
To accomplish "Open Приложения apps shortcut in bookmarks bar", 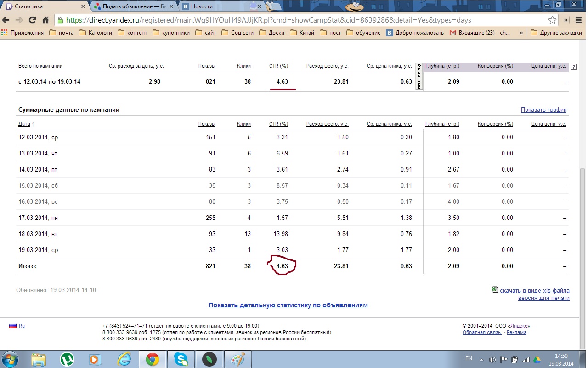I will (x=23, y=33).
